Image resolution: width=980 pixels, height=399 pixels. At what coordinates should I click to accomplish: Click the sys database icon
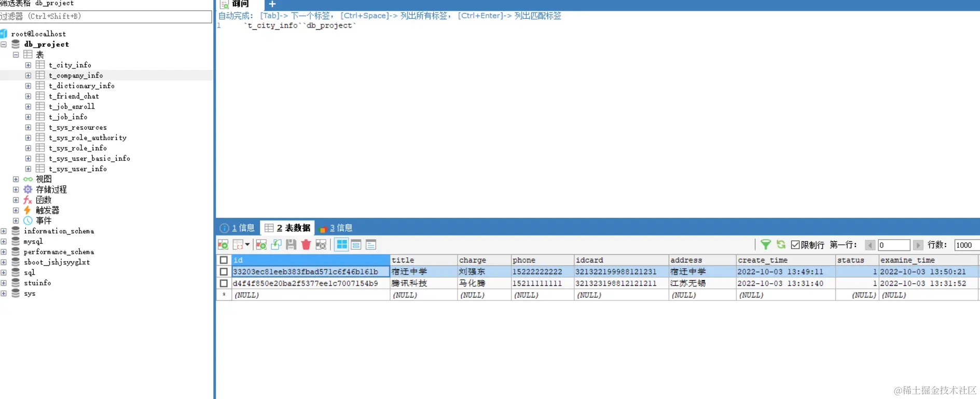click(16, 293)
